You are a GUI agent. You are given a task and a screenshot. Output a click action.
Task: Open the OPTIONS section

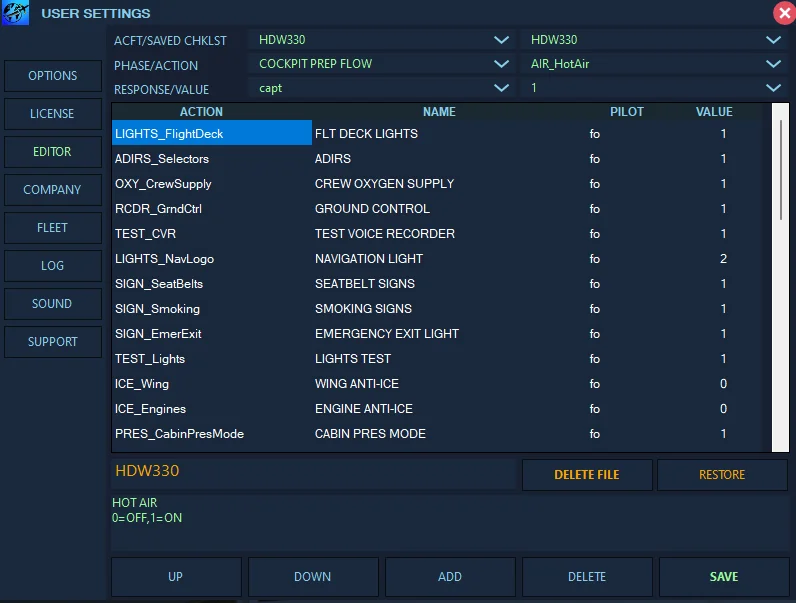click(53, 76)
